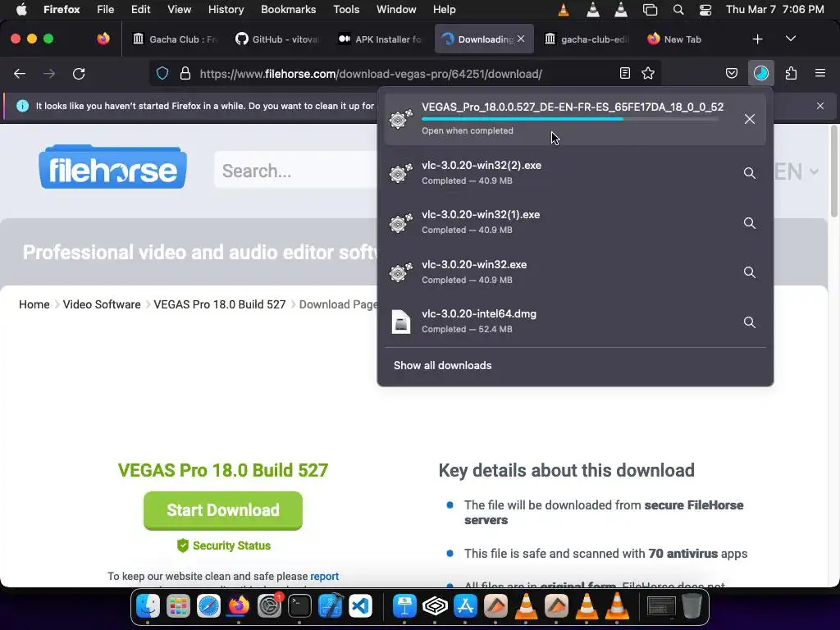The height and width of the screenshot is (630, 840).
Task: Click the site security padlock icon
Action: [x=185, y=73]
